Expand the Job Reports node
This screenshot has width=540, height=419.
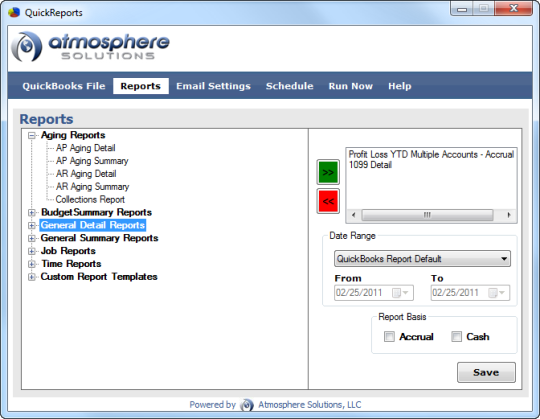tap(32, 251)
